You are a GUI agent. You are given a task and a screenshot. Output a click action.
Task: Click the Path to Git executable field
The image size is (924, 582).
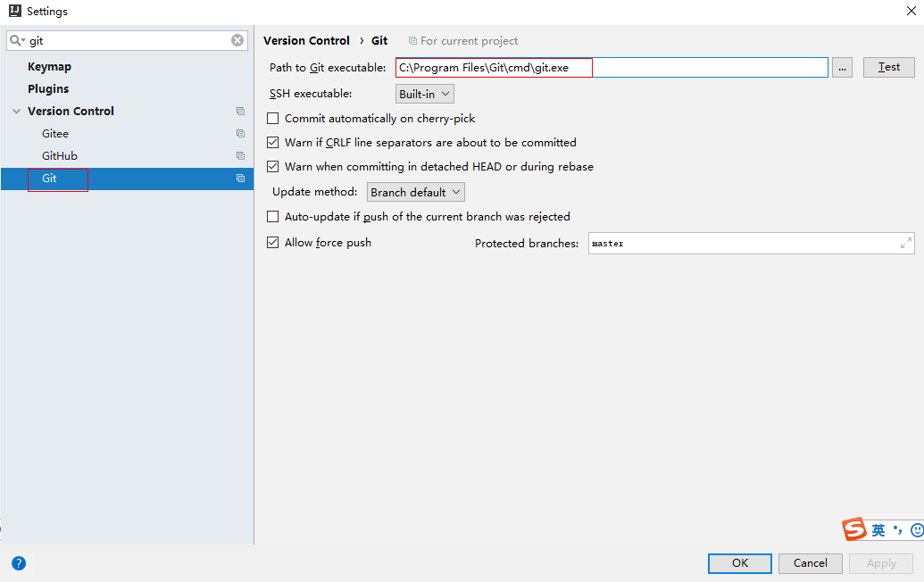(612, 68)
